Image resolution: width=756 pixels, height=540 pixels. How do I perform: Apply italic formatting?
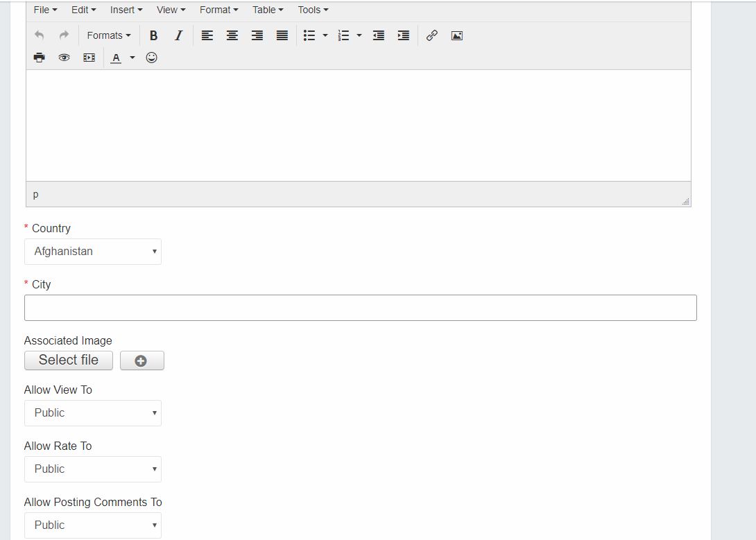point(178,35)
